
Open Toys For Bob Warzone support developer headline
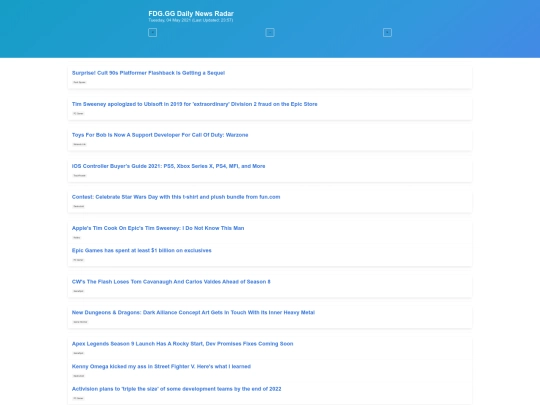click(160, 135)
